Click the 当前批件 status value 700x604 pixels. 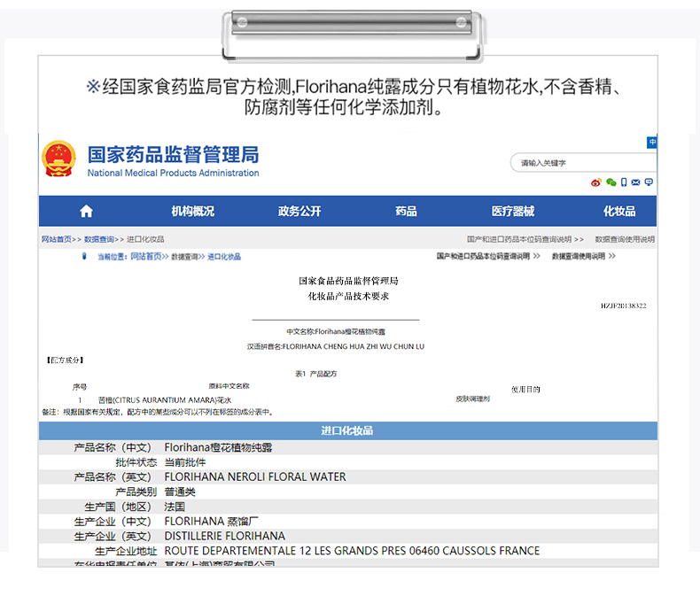[x=185, y=462]
